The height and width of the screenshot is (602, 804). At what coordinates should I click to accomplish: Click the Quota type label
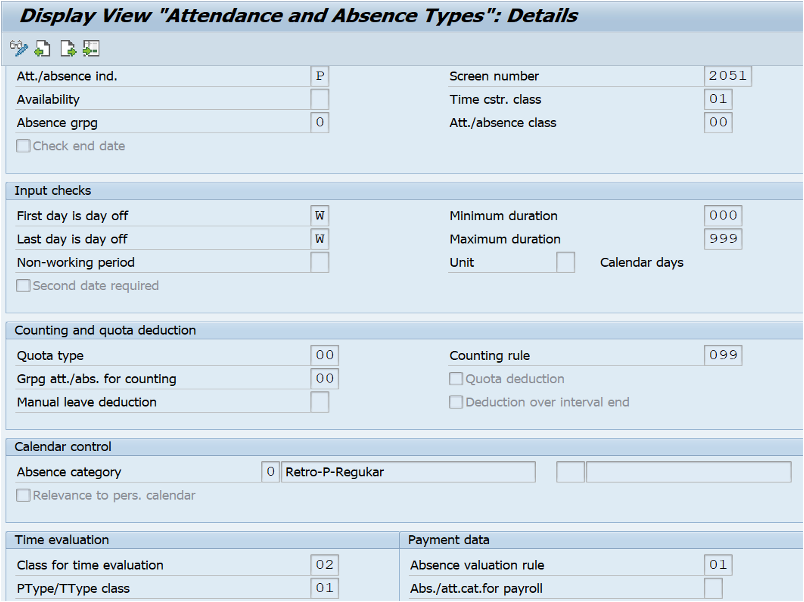coord(50,355)
